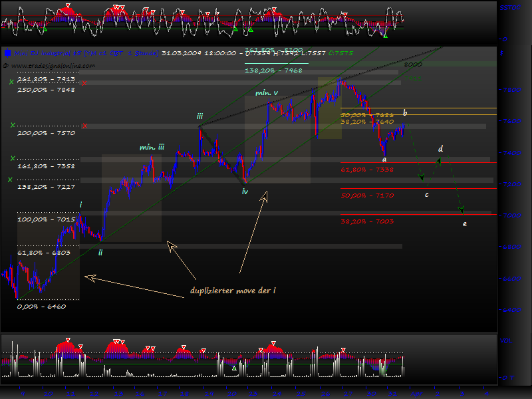Click the red '50,00% - 7170' retracement label
The height and width of the screenshot is (399, 532).
point(368,196)
